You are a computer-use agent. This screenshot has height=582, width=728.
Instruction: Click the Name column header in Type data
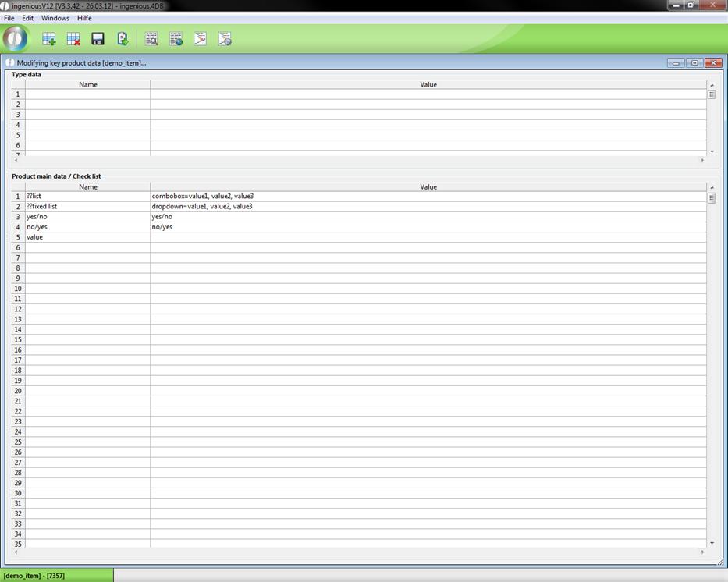tap(88, 84)
